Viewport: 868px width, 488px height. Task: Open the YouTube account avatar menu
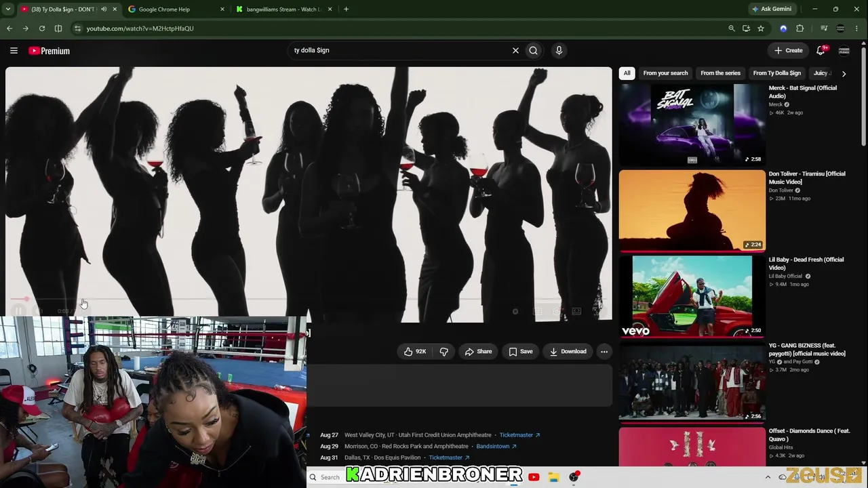click(844, 50)
